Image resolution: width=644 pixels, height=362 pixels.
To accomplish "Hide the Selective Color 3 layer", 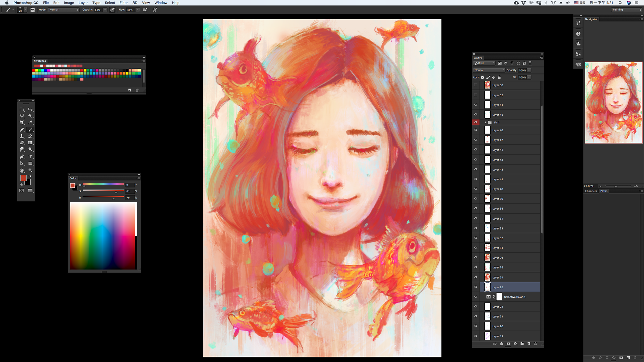I will [x=476, y=297].
